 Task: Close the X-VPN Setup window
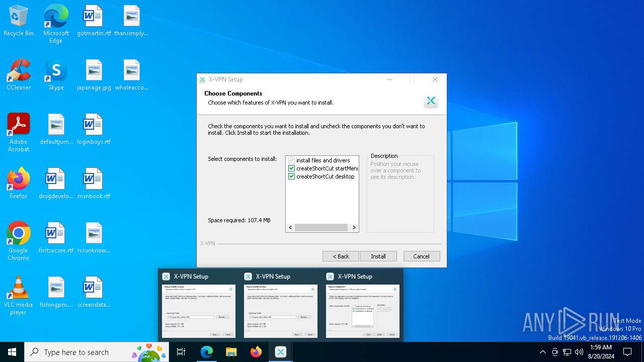[435, 79]
